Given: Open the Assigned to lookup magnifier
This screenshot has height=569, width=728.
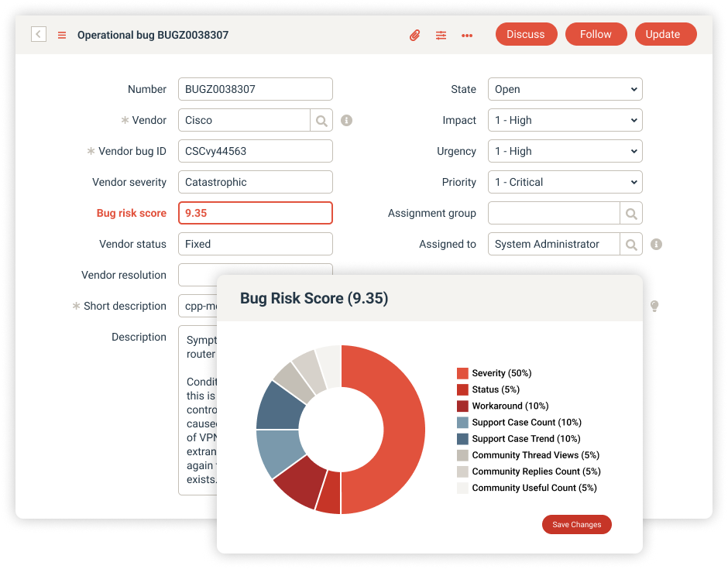Looking at the screenshot, I should point(630,244).
